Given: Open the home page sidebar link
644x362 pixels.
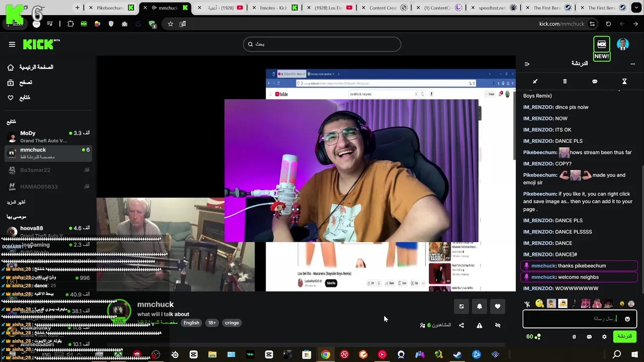Looking at the screenshot, I should tap(30, 67).
